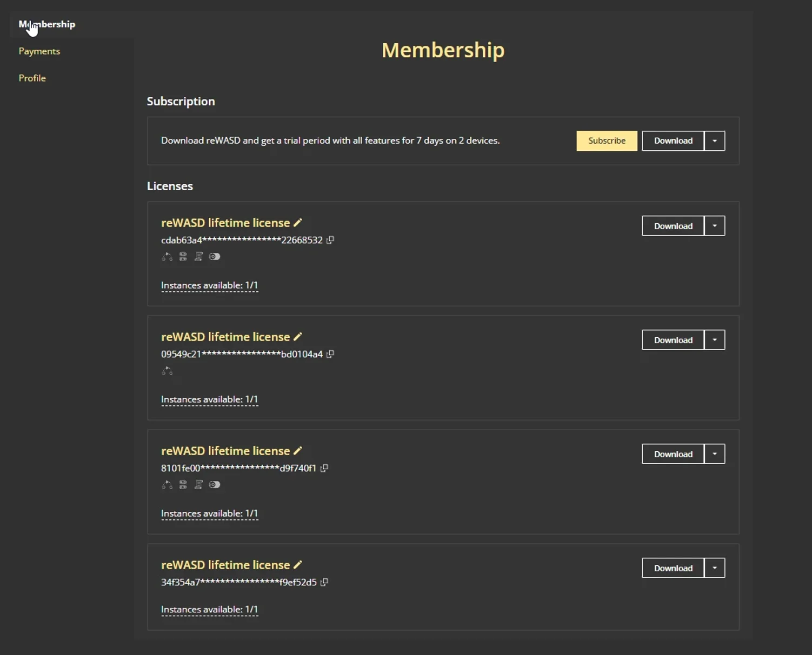Screen dimensions: 812x655
Task: Open the Payments section in the sidebar
Action: 39,51
